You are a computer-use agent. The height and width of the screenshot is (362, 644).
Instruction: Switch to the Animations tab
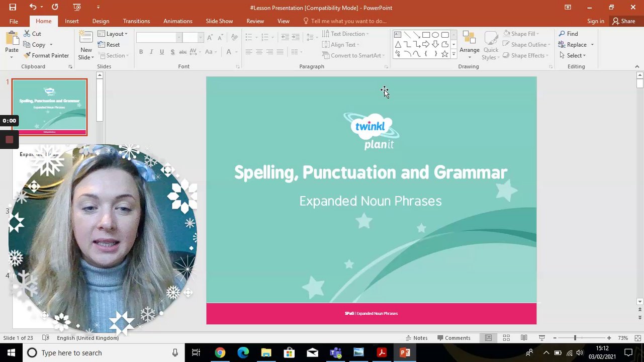177,21
